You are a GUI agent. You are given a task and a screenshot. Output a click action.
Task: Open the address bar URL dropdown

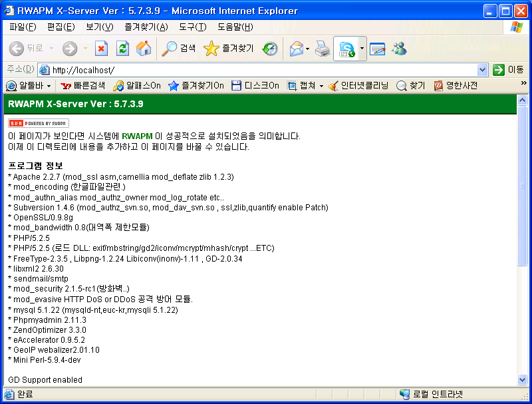(482, 71)
